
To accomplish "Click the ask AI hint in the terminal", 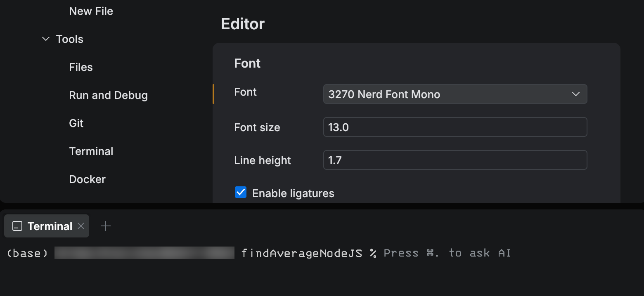I will coord(447,253).
